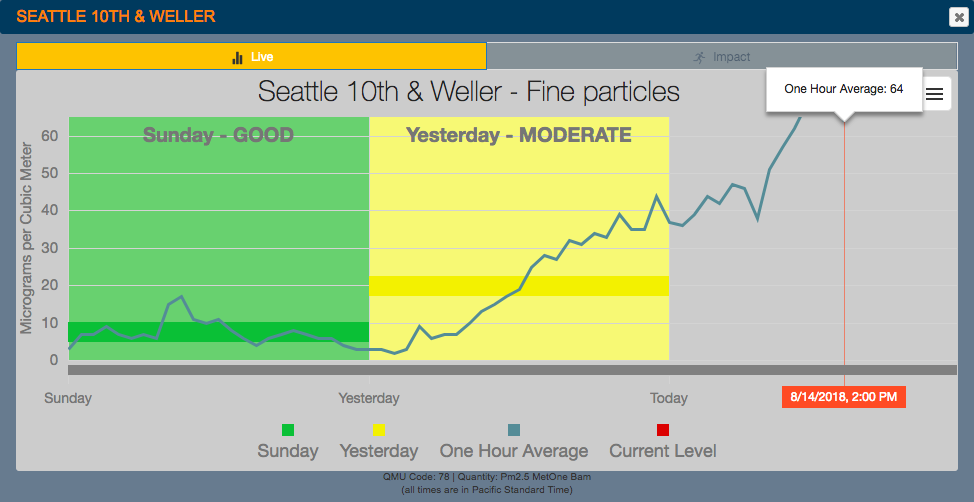This screenshot has width=974, height=502.
Task: Click the teal One Hour Average swatch
Action: pyautogui.click(x=514, y=430)
